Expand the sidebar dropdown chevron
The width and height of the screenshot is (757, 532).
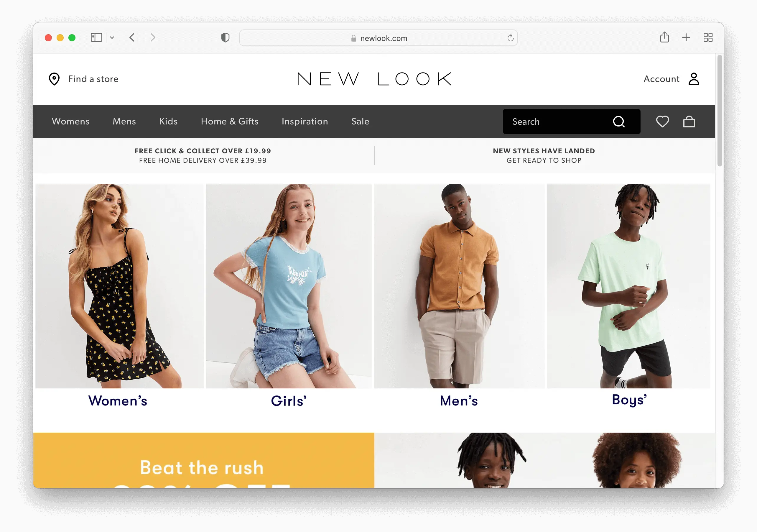pos(112,37)
